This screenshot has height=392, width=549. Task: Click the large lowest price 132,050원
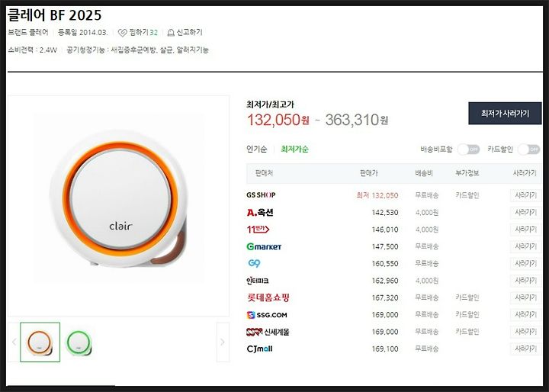tap(278, 120)
